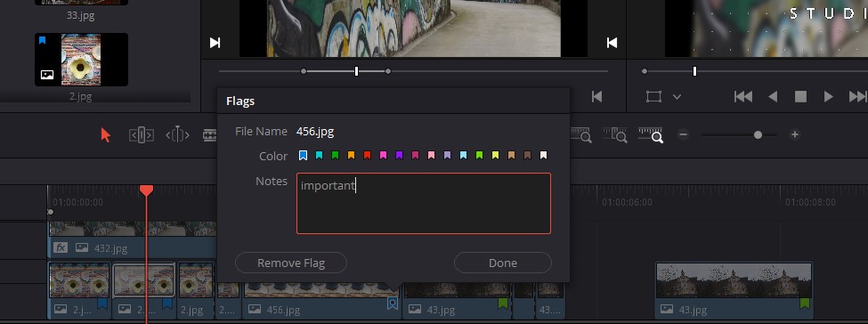Choose the Blue flag color
Viewport: 868px width, 324px height.
pyautogui.click(x=303, y=156)
